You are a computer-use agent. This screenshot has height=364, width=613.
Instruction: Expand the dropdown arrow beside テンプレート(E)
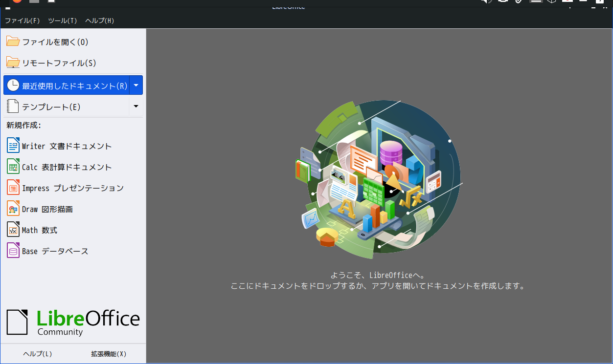pyautogui.click(x=136, y=107)
